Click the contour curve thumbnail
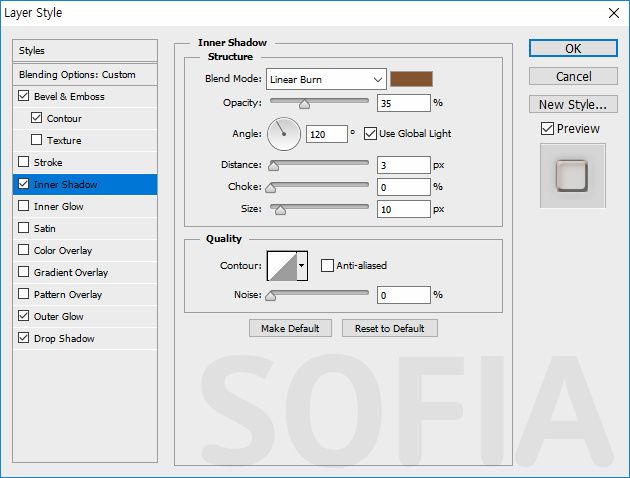The width and height of the screenshot is (630, 478). [282, 266]
